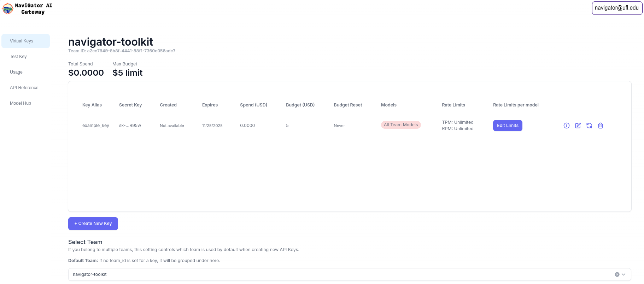Viewport: 644px width, 284px height.
Task: Delete example_key using the trash icon
Action: (601, 126)
